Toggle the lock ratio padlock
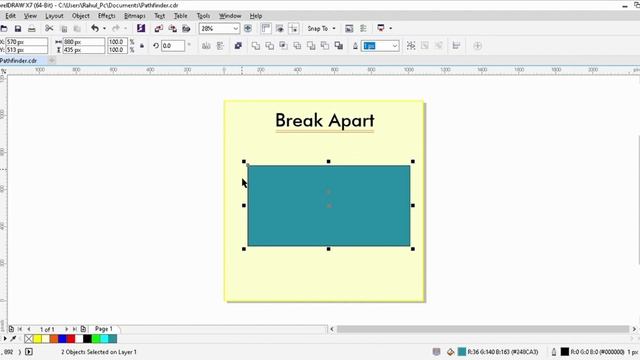Image resolution: width=640 pixels, height=360 pixels. (142, 46)
